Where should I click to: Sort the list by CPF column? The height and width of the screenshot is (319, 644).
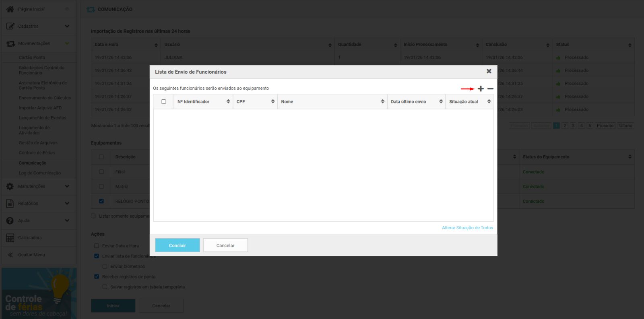coord(273,101)
